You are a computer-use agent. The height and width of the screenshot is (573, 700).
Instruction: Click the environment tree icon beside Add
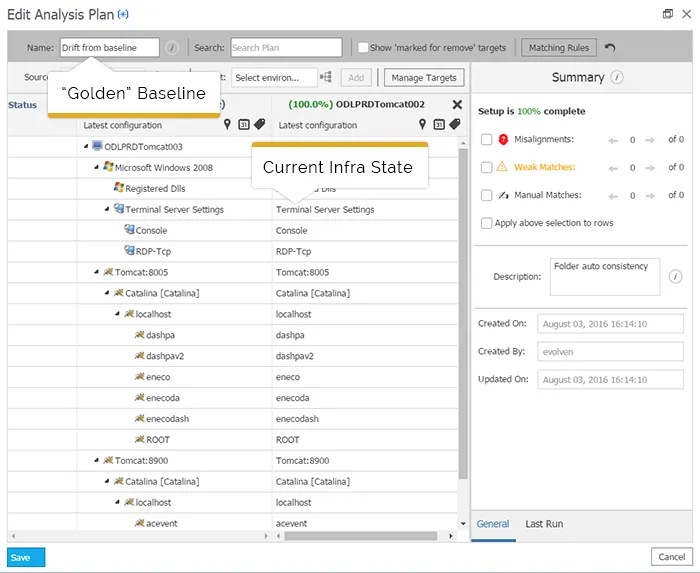click(x=327, y=77)
